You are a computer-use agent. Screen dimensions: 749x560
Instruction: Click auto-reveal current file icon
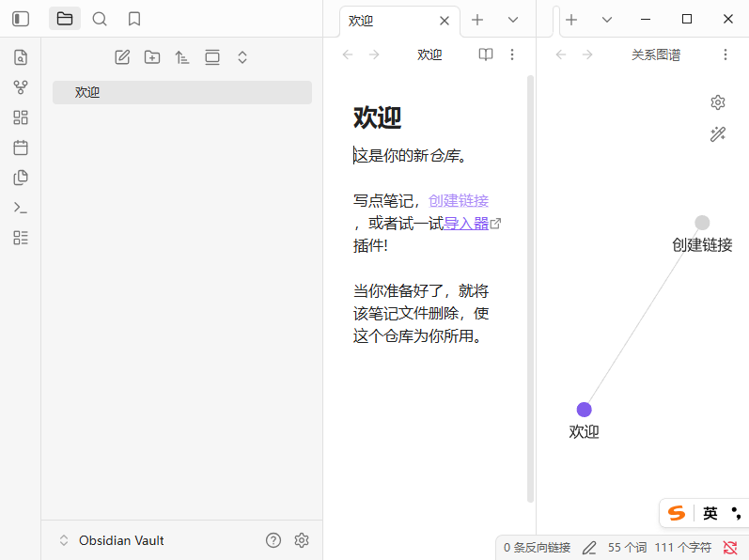click(212, 57)
